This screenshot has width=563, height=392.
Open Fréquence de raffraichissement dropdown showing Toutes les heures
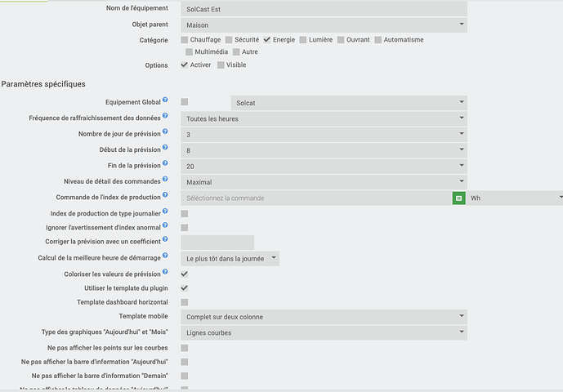point(324,118)
